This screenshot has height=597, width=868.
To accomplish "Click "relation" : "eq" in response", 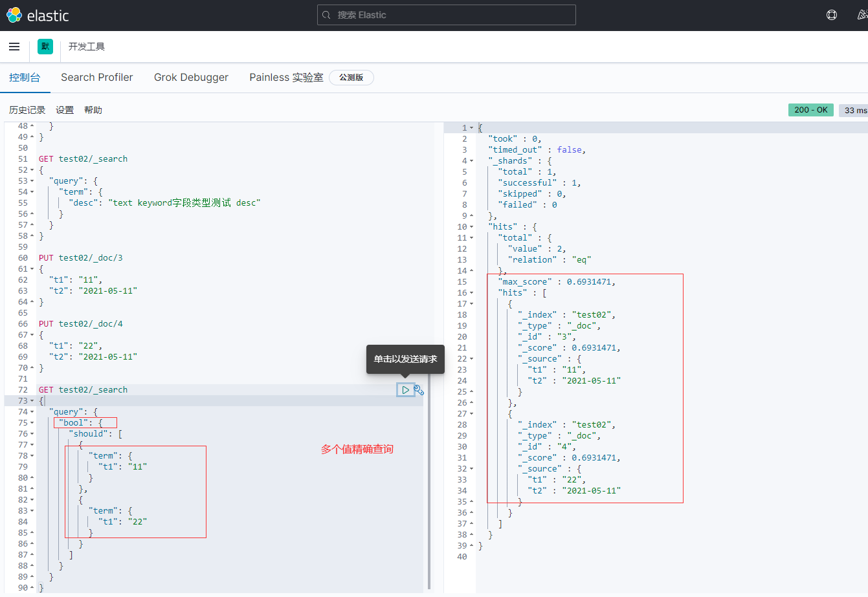I will tap(550, 260).
